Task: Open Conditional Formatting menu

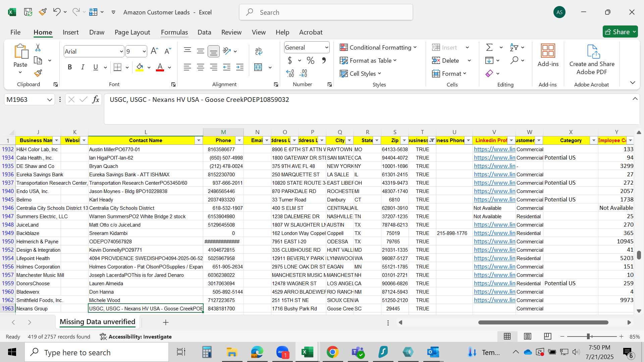Action: 378,47
